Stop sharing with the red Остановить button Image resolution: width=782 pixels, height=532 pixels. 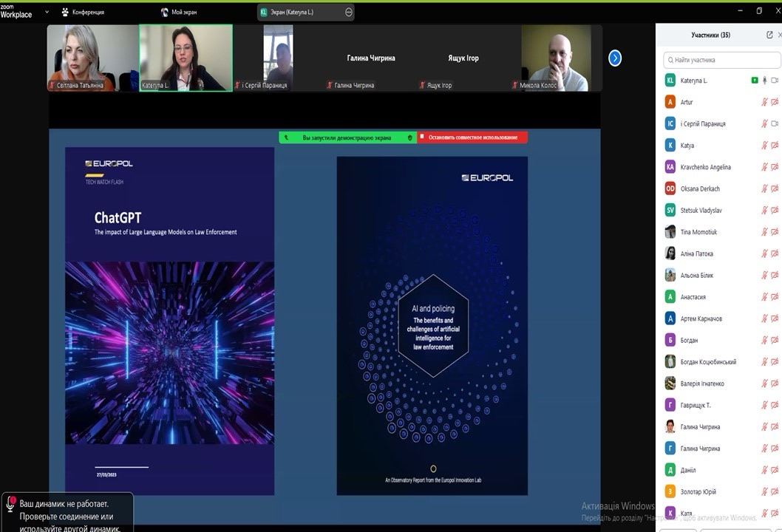click(472, 137)
